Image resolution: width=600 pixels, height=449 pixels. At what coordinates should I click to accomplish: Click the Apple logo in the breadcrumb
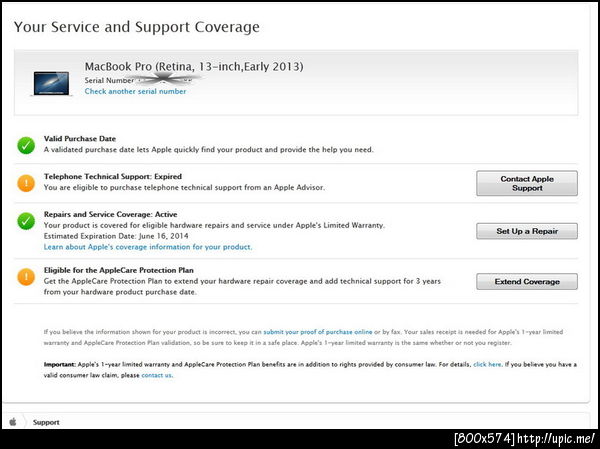point(13,422)
